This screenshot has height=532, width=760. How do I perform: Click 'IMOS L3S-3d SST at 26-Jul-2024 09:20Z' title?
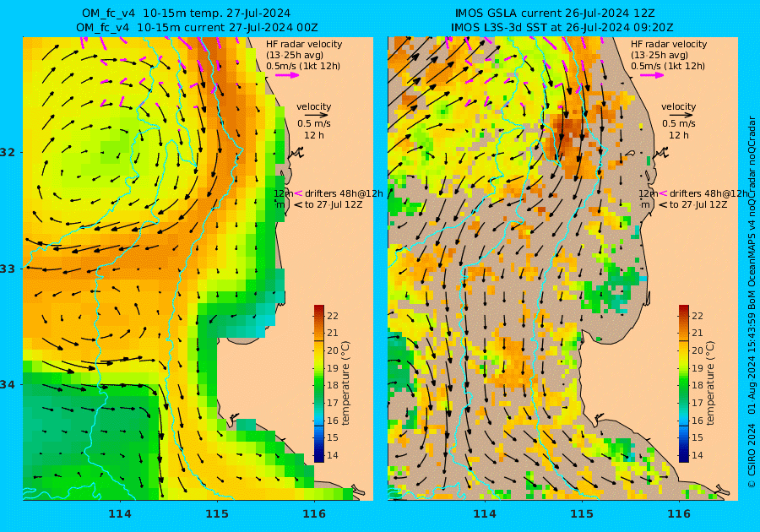pyautogui.click(x=562, y=28)
